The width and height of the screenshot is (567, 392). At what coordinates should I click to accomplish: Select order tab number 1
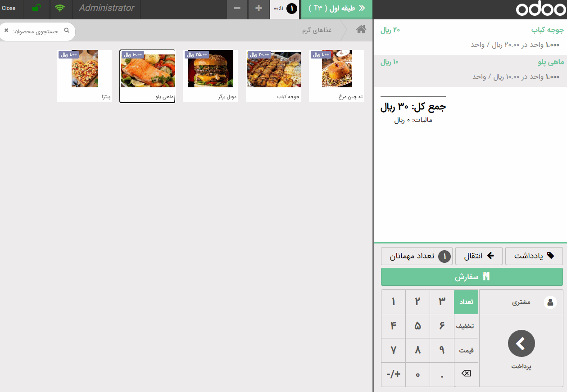point(286,9)
